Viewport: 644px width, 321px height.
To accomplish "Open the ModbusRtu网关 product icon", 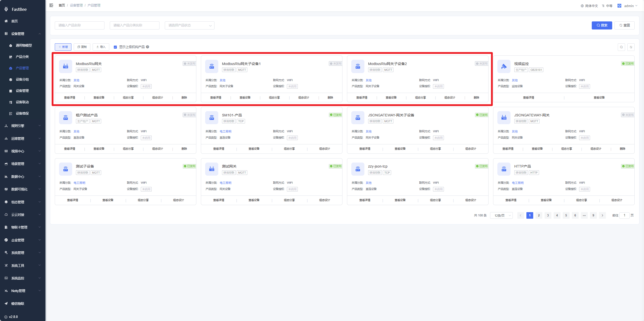I will [x=66, y=66].
